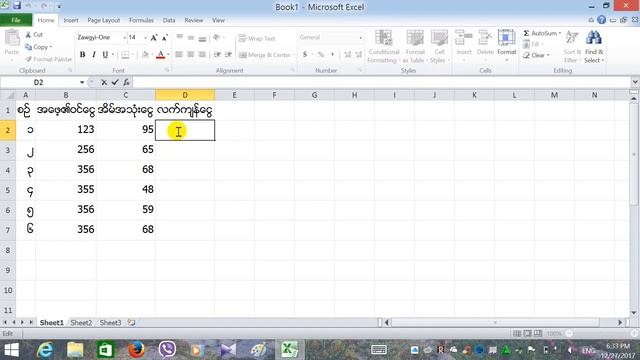
Task: Click the Insert Worksheet icon
Action: 131,323
